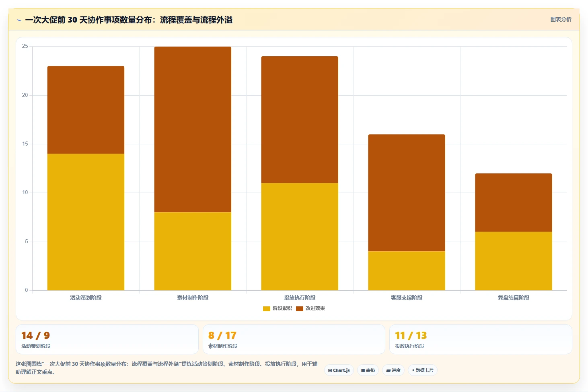This screenshot has height=392, width=588.
Task: Click the y-axis value 25
Action: coord(25,46)
